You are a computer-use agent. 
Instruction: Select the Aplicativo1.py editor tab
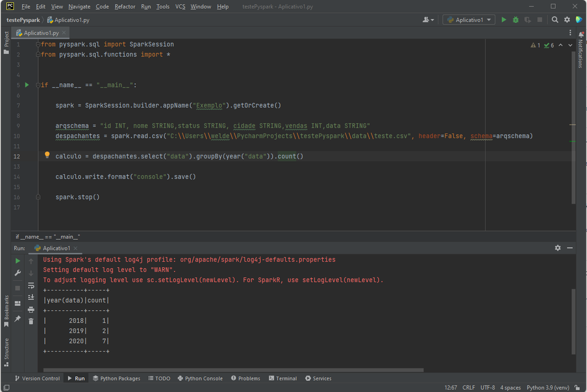(41, 33)
